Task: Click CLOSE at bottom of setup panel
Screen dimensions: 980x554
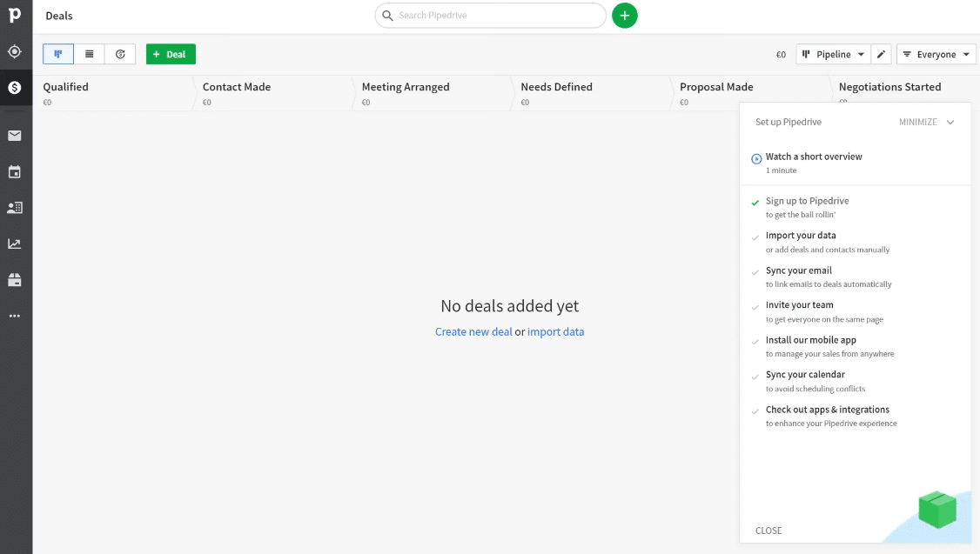Action: click(769, 531)
